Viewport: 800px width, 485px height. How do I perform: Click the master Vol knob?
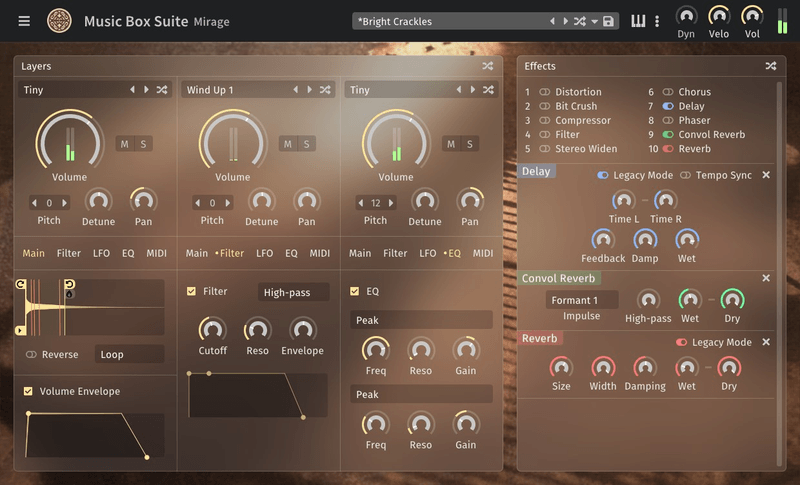[x=752, y=16]
